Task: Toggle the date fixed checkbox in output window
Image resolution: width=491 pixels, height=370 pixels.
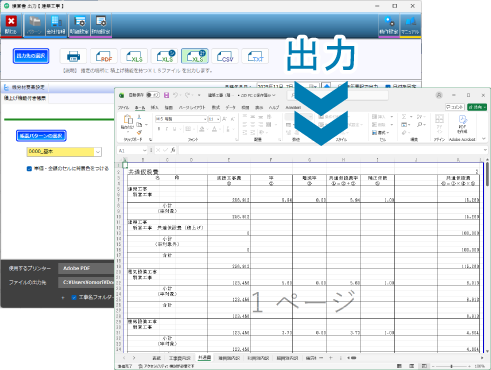Action: pyautogui.click(x=388, y=86)
